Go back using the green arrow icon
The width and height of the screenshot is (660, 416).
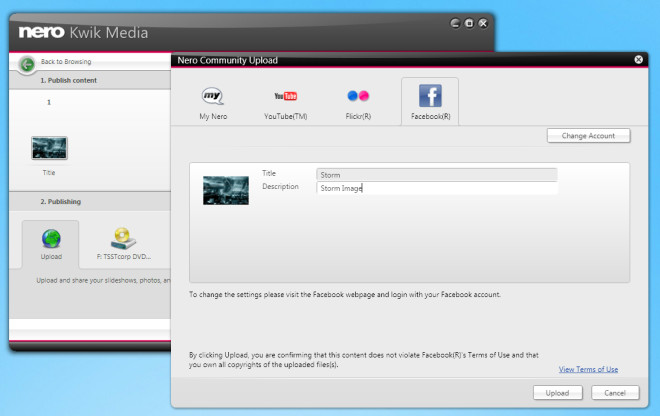(27, 64)
